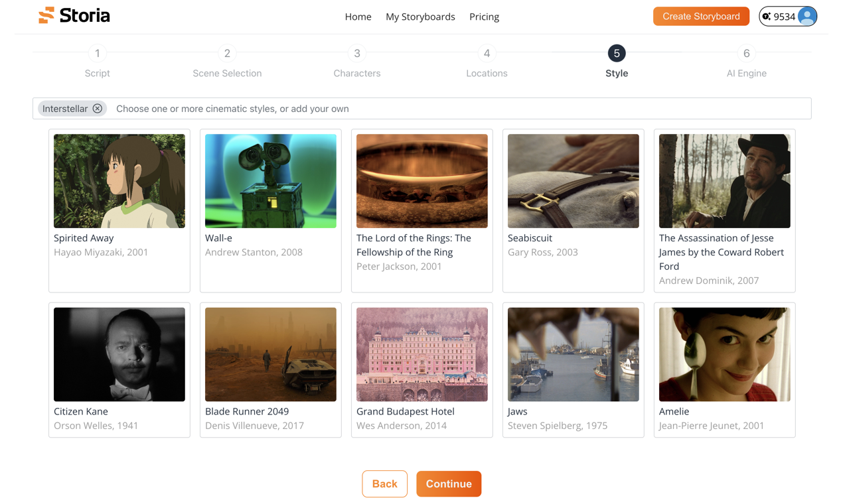Select the Jesse James film thumbnail
843x504 pixels.
(725, 181)
